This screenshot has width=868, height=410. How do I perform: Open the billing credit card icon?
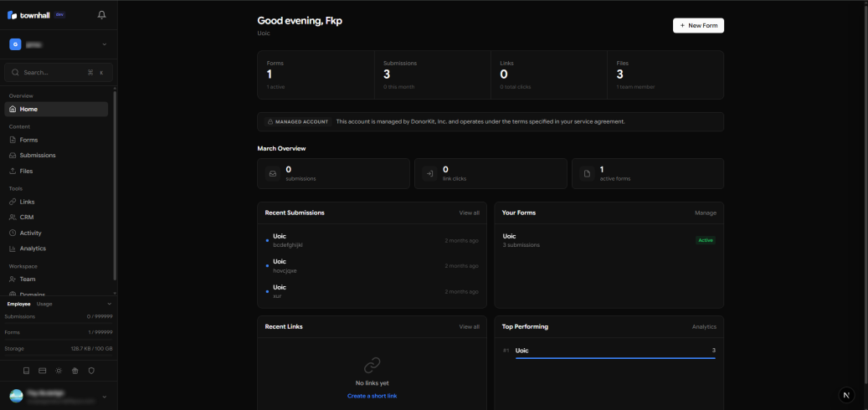42,371
